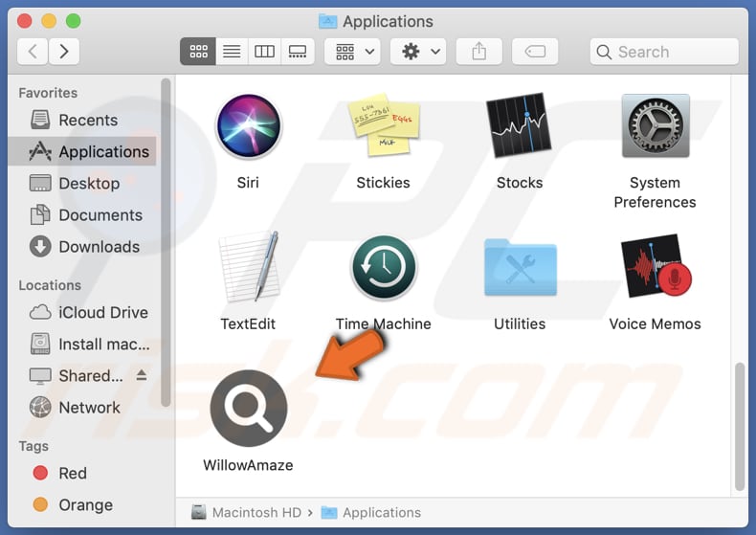Click the Applications folder icon in title bar
Screen dimensions: 756x535
point(328,21)
